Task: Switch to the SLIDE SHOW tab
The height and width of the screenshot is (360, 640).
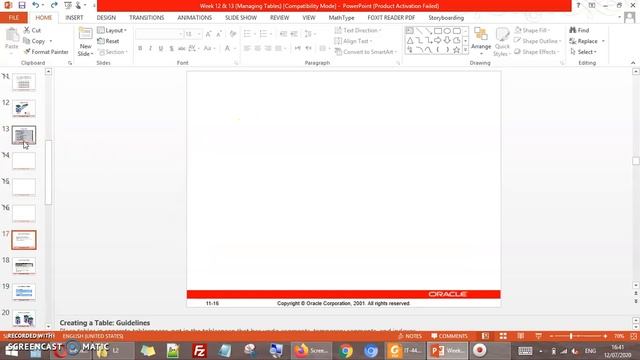Action: [x=241, y=18]
